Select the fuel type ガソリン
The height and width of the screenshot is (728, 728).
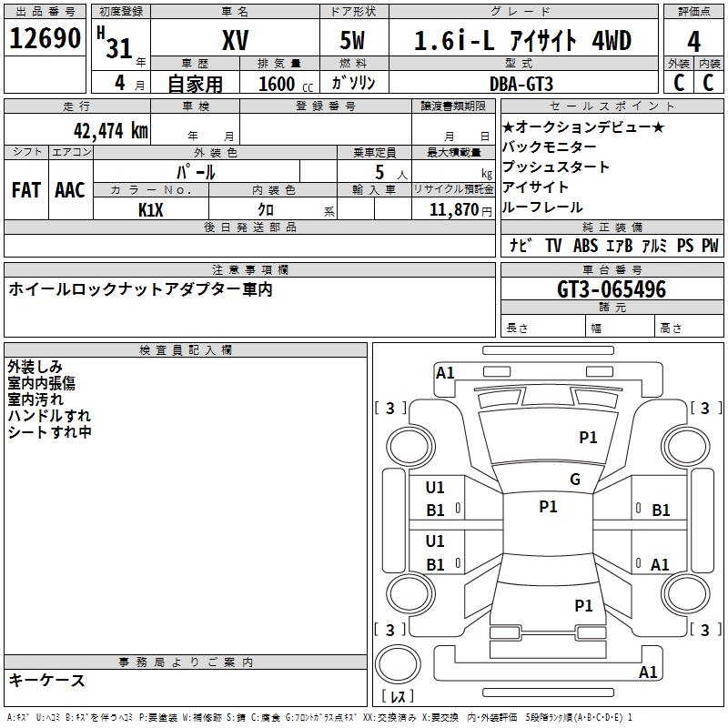coord(353,83)
